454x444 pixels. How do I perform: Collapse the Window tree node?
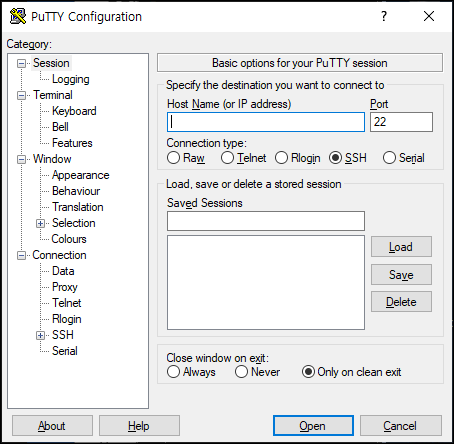21,159
